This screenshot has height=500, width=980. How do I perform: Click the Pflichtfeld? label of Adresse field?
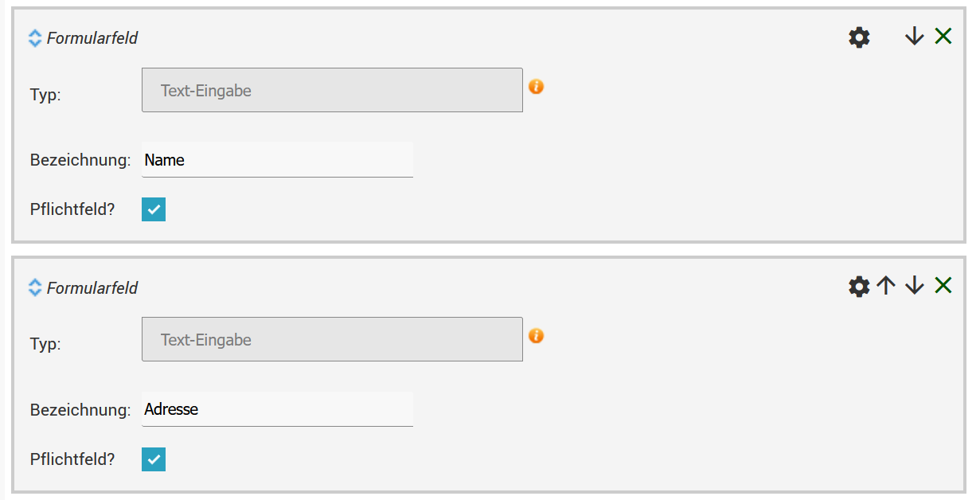click(x=72, y=459)
